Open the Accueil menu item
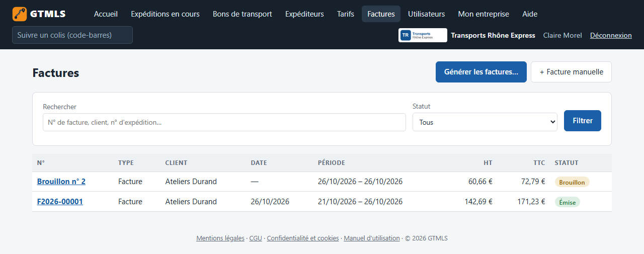This screenshot has height=254, width=644. (106, 14)
